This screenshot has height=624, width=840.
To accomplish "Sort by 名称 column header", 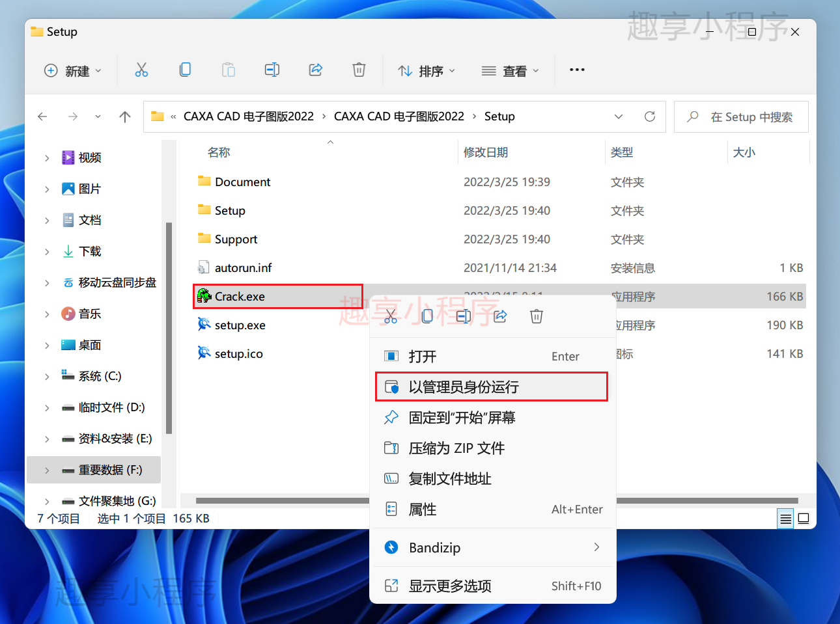I will click(219, 152).
